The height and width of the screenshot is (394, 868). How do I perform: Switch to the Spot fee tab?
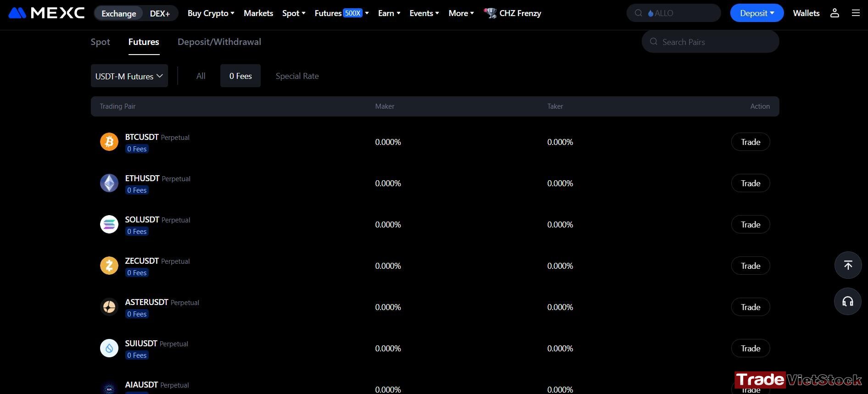(x=100, y=42)
